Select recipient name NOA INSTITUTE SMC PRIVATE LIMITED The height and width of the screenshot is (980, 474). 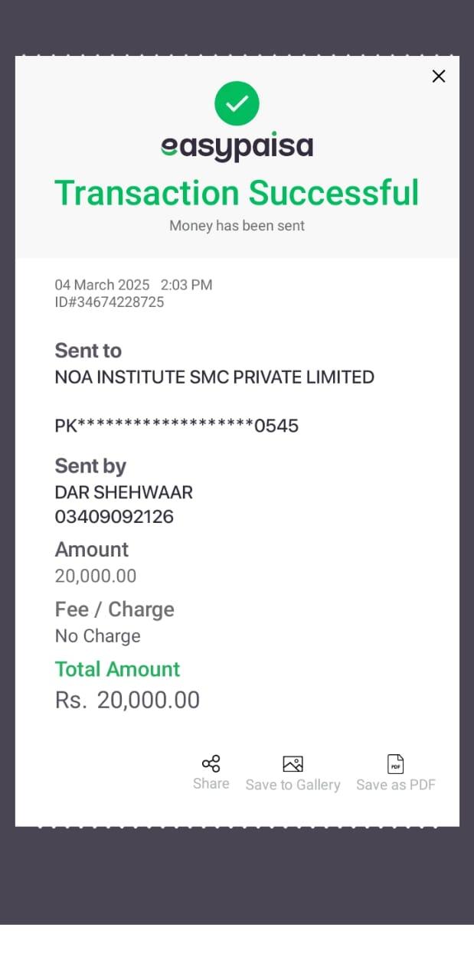click(x=214, y=377)
